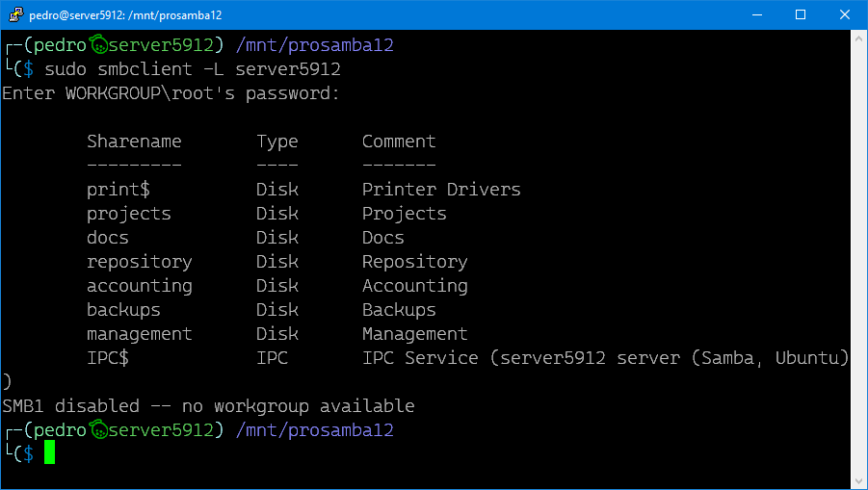Click the SMB1 disabled message line
Image resolution: width=868 pixels, height=490 pixels.
(x=208, y=406)
